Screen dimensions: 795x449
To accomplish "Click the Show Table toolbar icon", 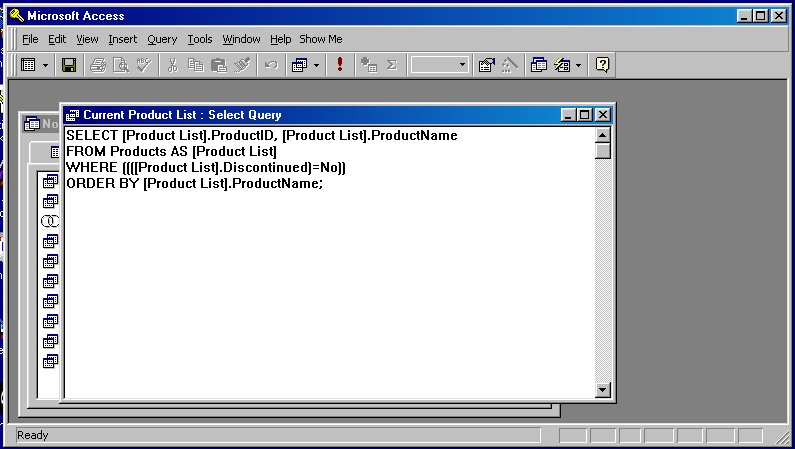I will coord(369,65).
